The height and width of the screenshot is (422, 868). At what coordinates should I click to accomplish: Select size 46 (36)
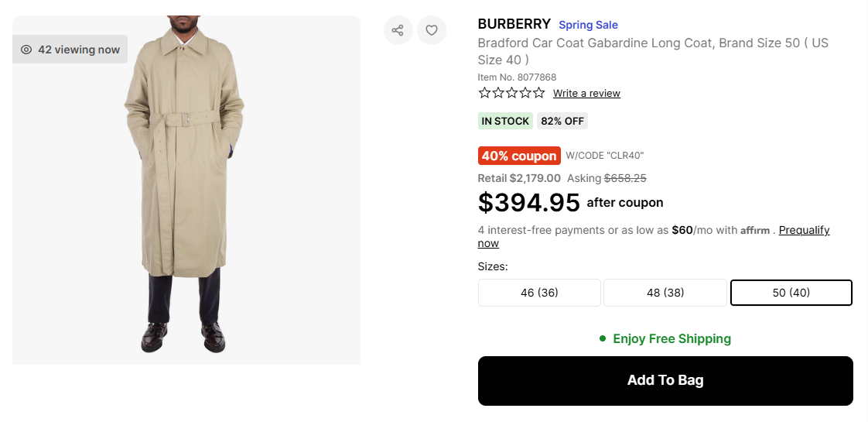pos(539,293)
